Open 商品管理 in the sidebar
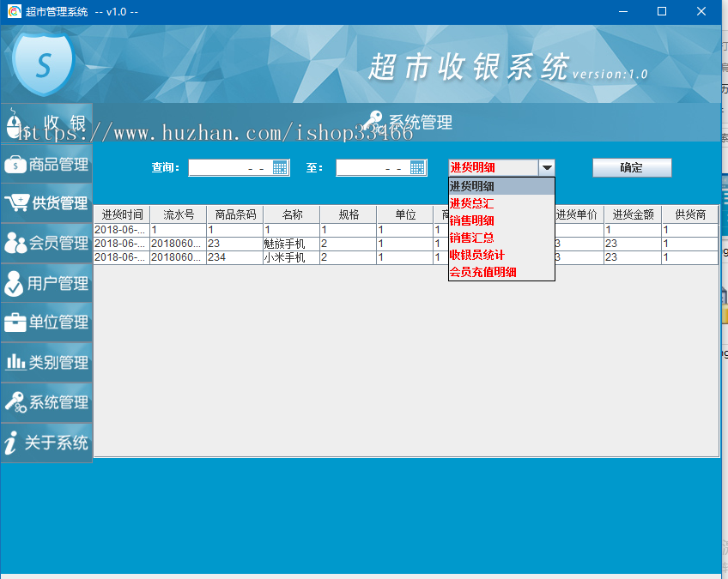 click(x=46, y=164)
